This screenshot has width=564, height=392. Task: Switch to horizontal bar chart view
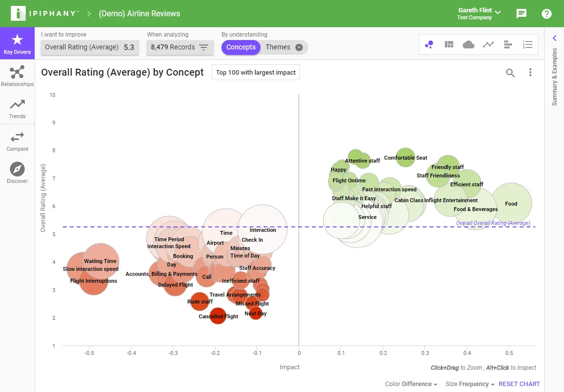point(508,44)
